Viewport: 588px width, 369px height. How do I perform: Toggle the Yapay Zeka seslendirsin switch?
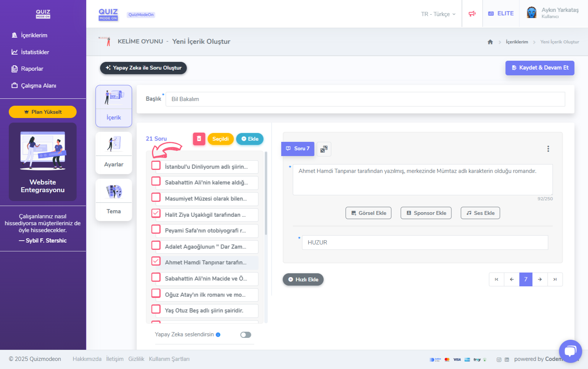(246, 335)
